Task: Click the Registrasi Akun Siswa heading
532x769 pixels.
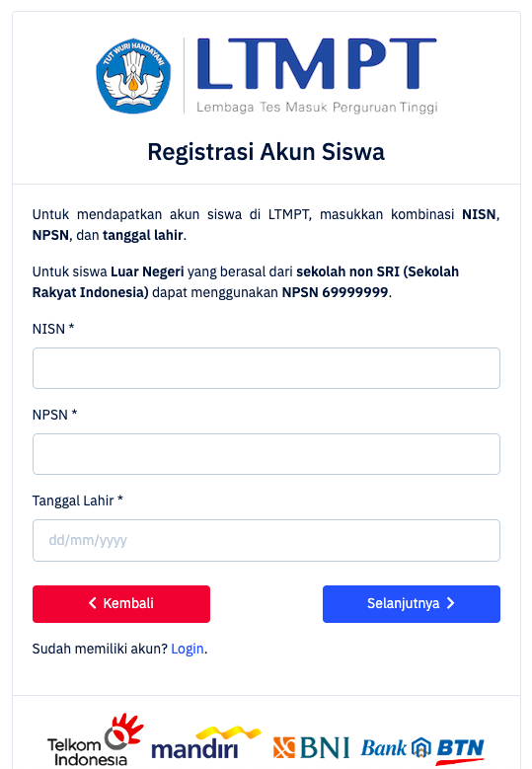Action: (266, 152)
